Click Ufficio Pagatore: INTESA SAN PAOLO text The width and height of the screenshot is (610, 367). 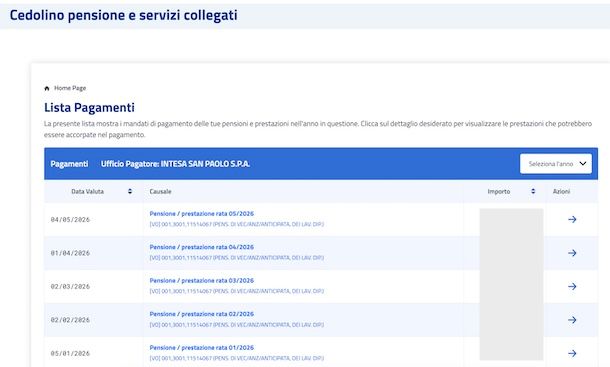click(x=175, y=164)
